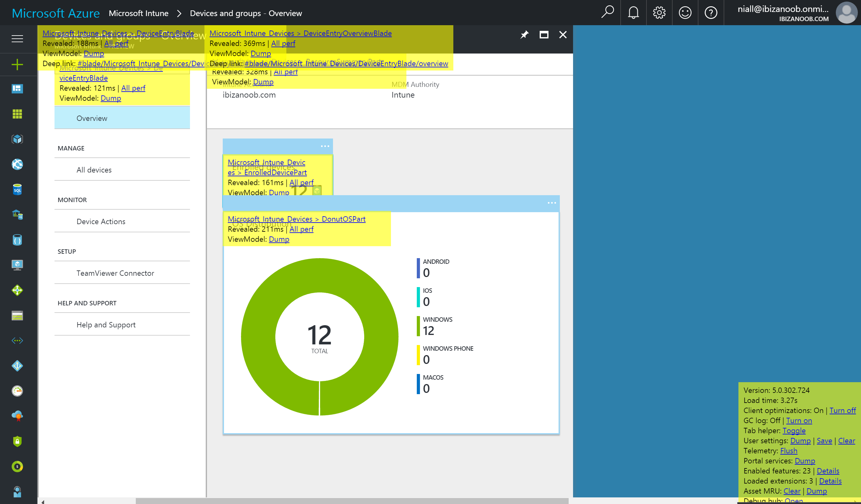
Task: Maximize the Devices and groups blade
Action: tap(543, 35)
